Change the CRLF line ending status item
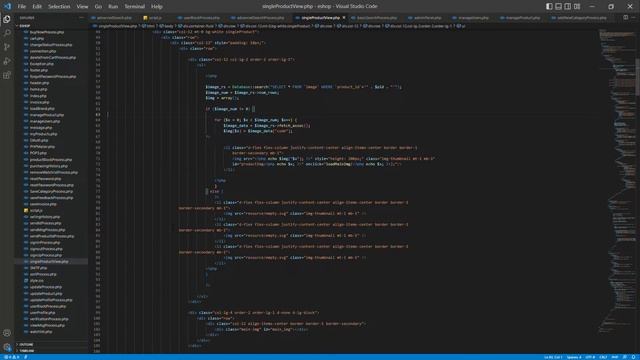The height and width of the screenshot is (360, 640). click(603, 357)
